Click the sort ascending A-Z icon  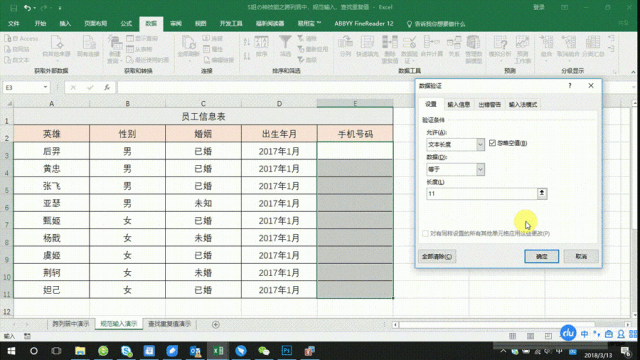click(247, 42)
